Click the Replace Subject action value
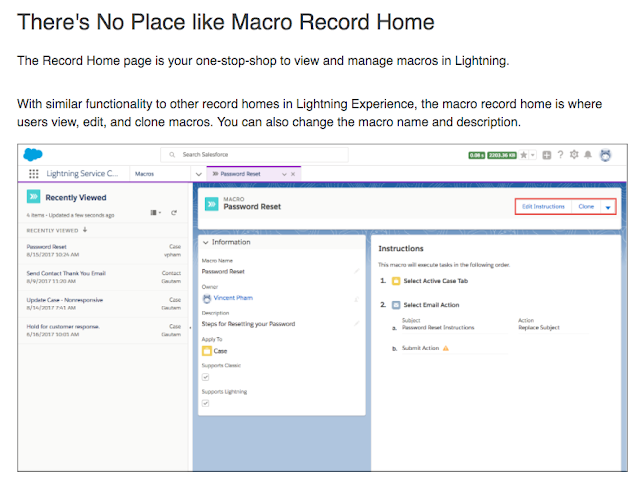Viewport: 640px width, 485px height. coord(539,327)
